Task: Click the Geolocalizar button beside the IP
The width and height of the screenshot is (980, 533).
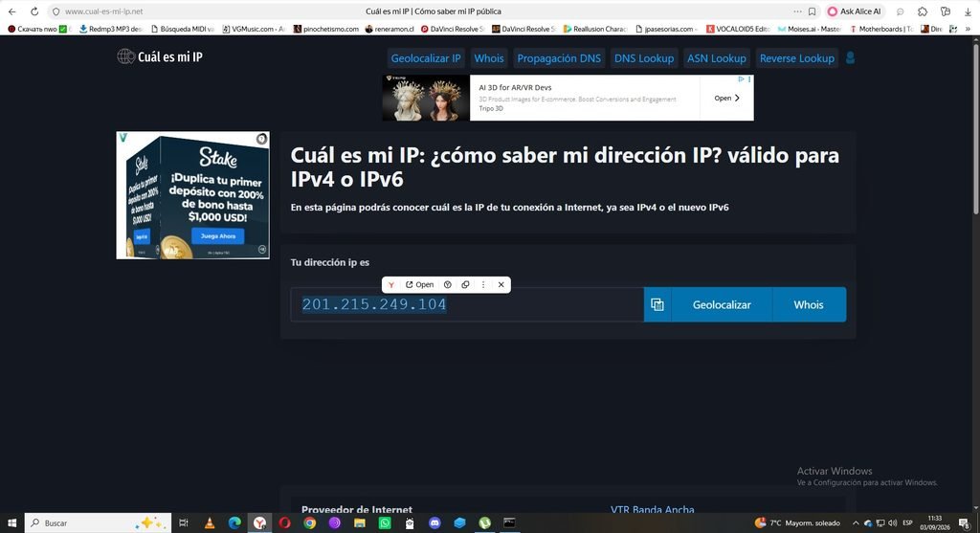Action: click(x=722, y=304)
